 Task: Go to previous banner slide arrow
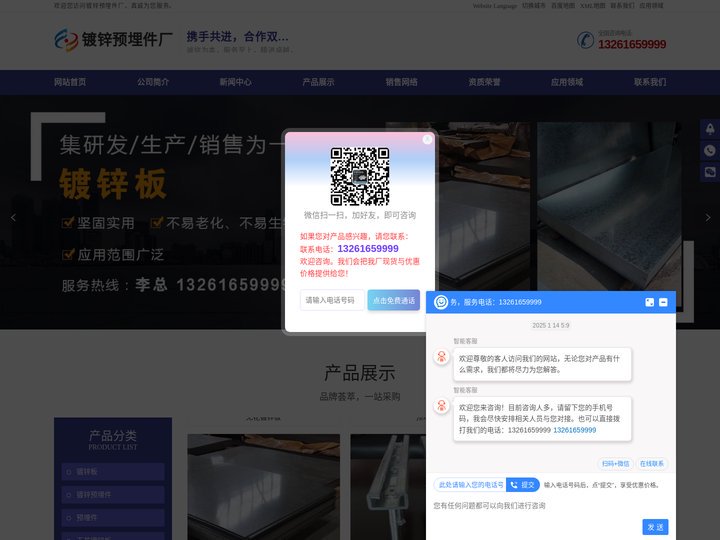click(13, 218)
